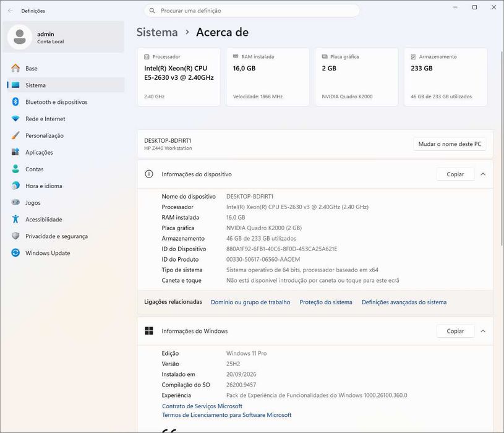The image size is (504, 433).
Task: Click the version value 25H2
Action: click(x=233, y=364)
